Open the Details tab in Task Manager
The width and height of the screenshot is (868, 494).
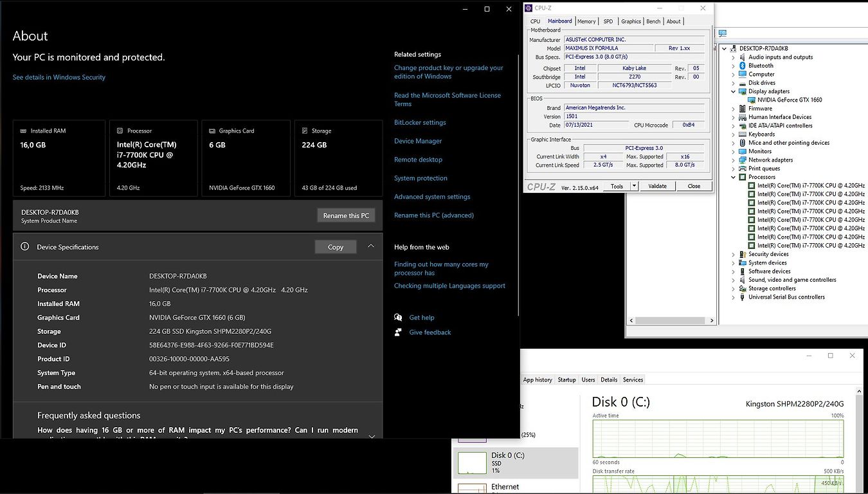(x=609, y=380)
